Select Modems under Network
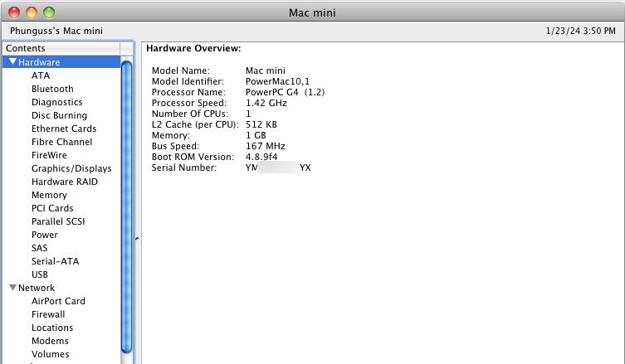This screenshot has height=364, width=625. click(51, 341)
